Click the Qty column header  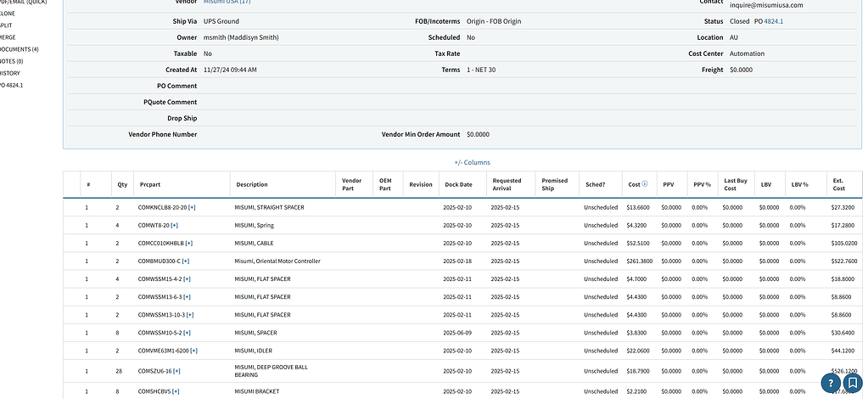pos(122,184)
